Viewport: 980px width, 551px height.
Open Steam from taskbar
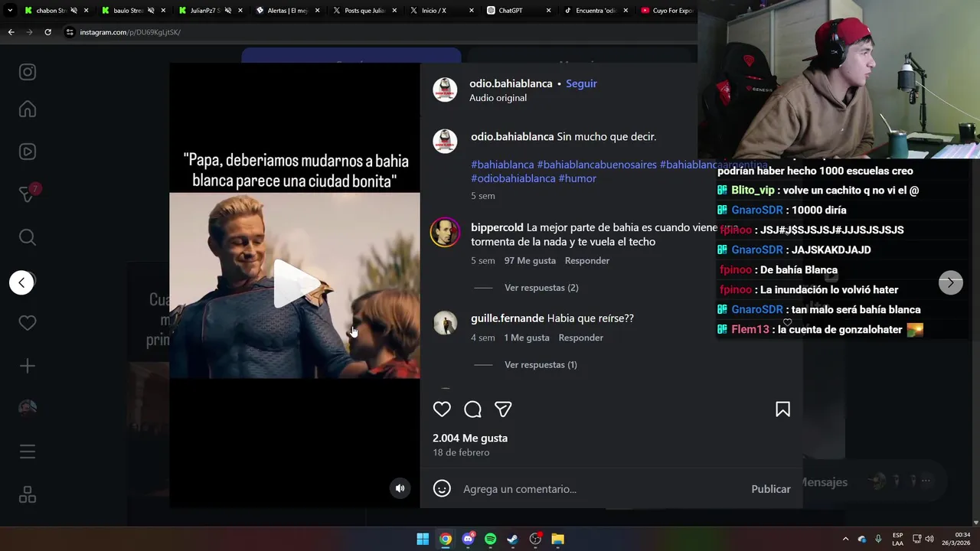[513, 539]
